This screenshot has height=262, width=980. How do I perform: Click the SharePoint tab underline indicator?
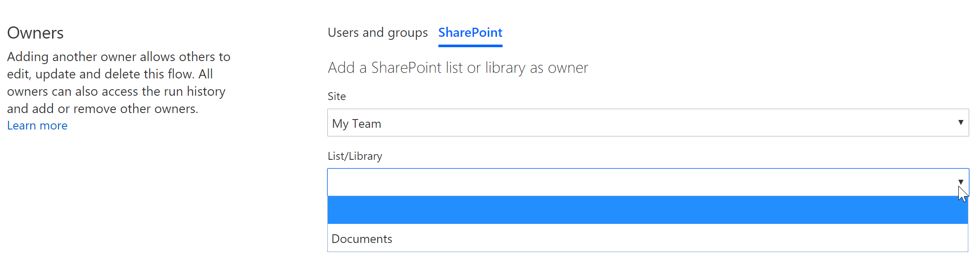pos(470,44)
